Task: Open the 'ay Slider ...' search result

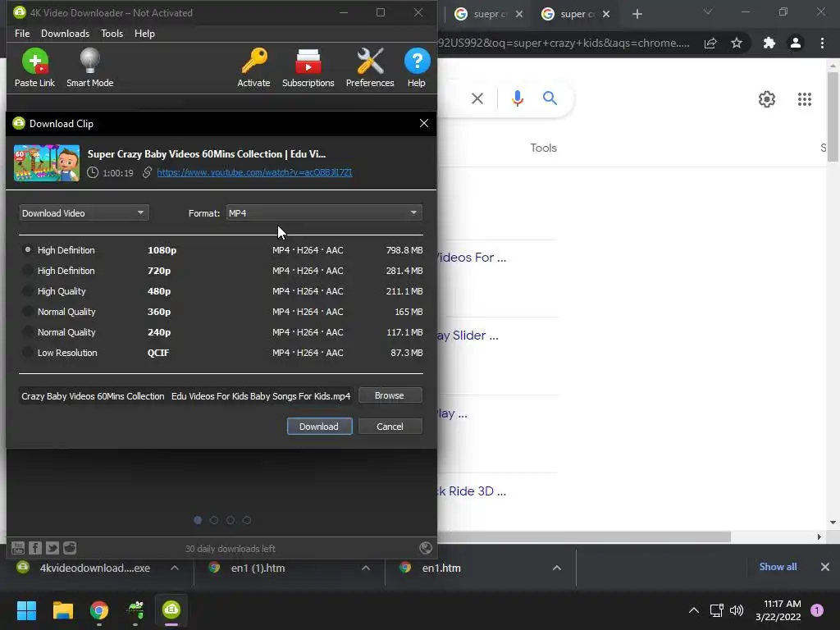Action: pos(468,336)
